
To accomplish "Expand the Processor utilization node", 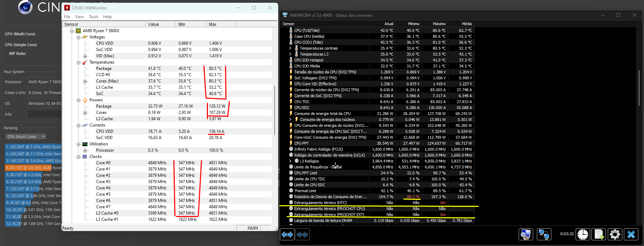I will tap(85, 150).
